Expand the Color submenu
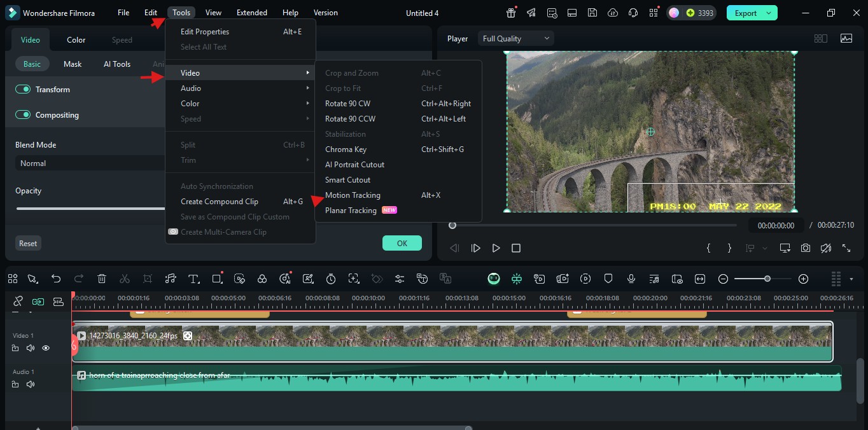The image size is (868, 430). [241, 104]
